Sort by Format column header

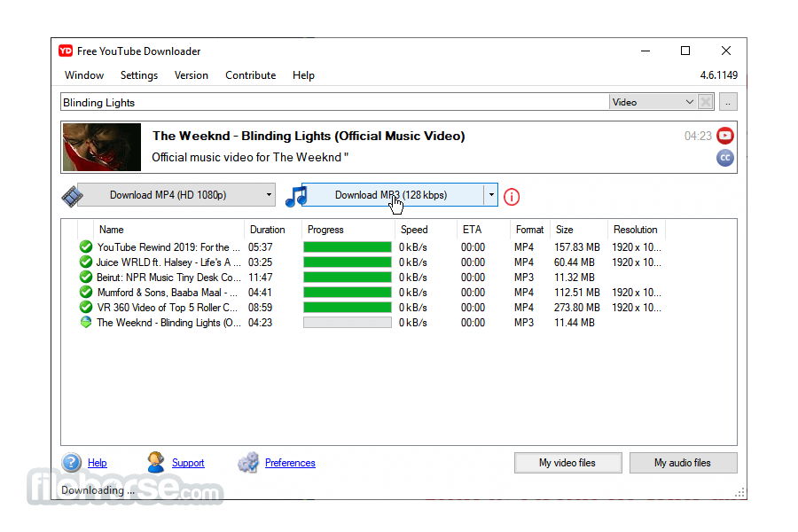point(529,230)
